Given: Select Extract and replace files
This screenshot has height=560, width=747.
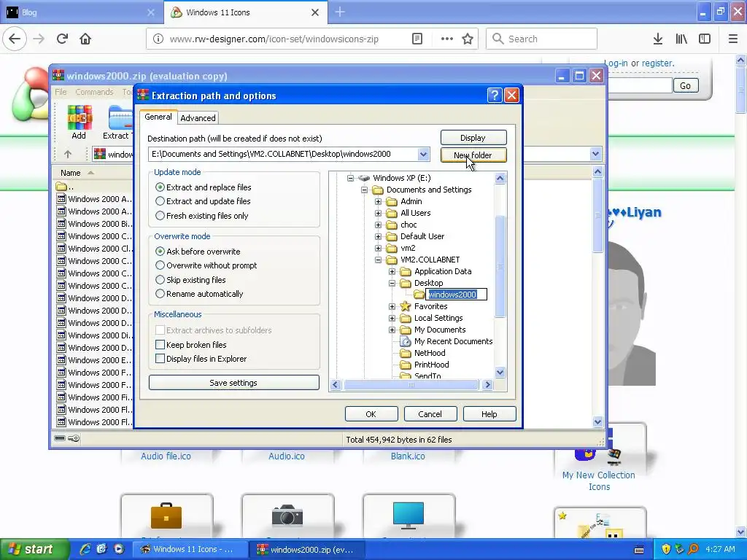Looking at the screenshot, I should pyautogui.click(x=160, y=187).
